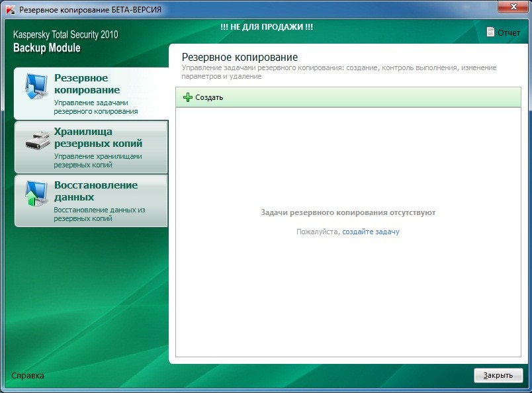The height and width of the screenshot is (393, 532).
Task: Switch to Хранилища резервных копий tab
Action: click(91, 147)
